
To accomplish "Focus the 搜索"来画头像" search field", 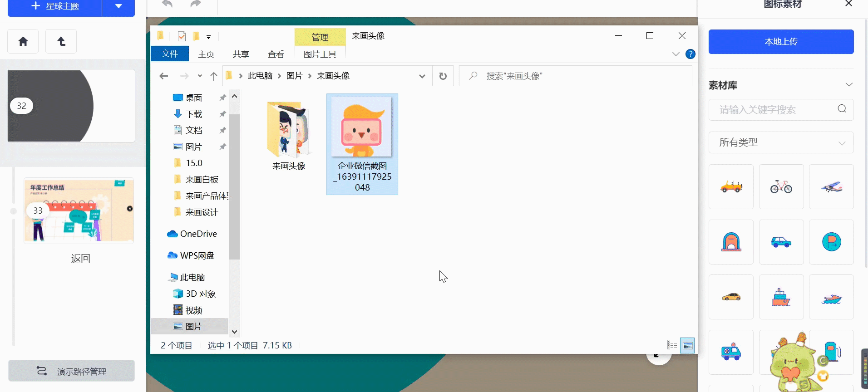I will (x=575, y=76).
